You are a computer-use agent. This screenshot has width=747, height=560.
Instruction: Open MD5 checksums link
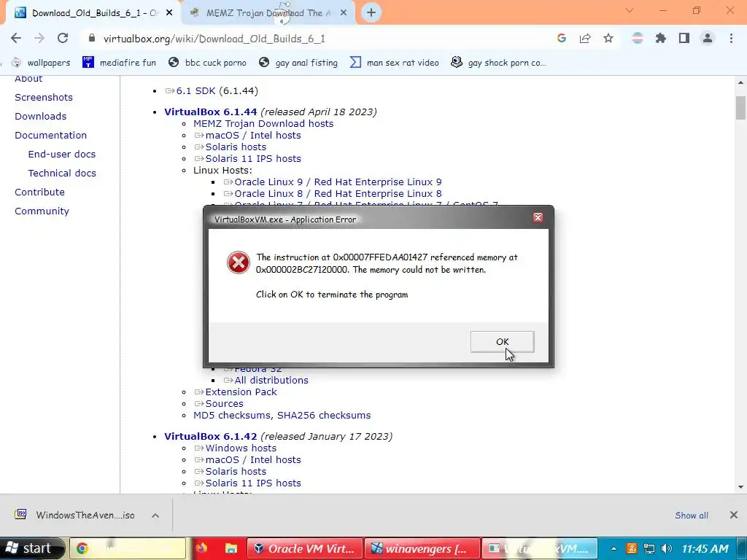(232, 415)
